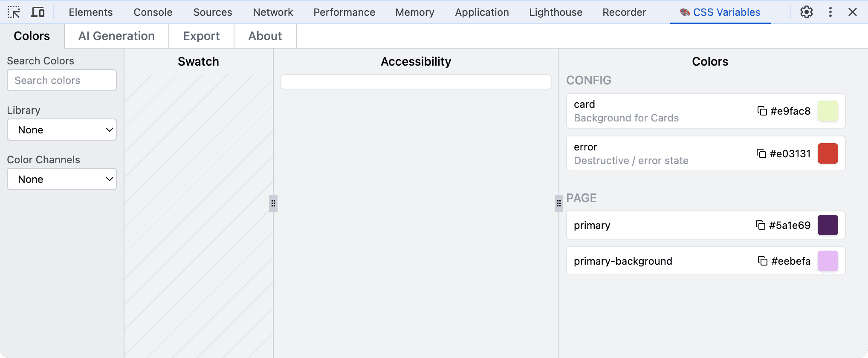This screenshot has height=358, width=868.
Task: Open the Color Channels dropdown
Action: (x=62, y=179)
